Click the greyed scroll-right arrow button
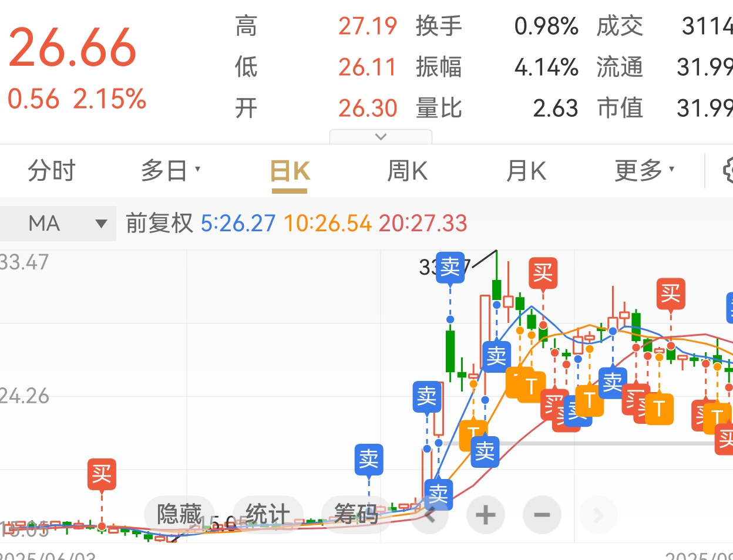The image size is (733, 560). click(598, 515)
